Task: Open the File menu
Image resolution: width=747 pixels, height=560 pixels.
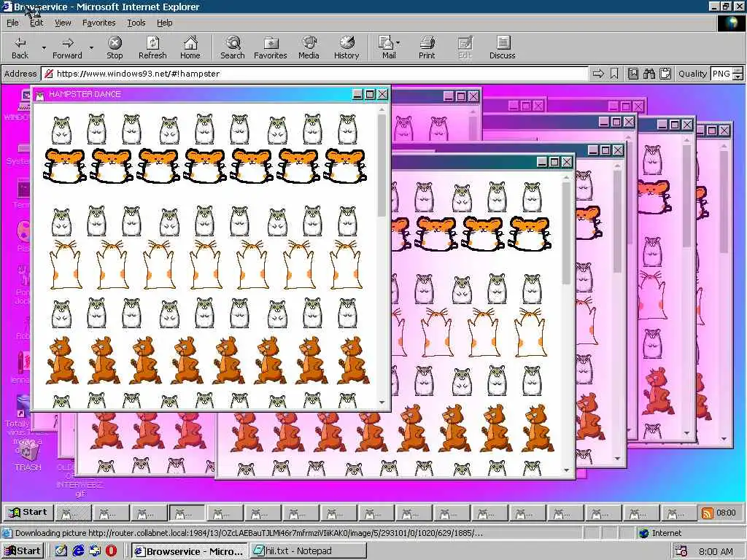Action: [12, 23]
